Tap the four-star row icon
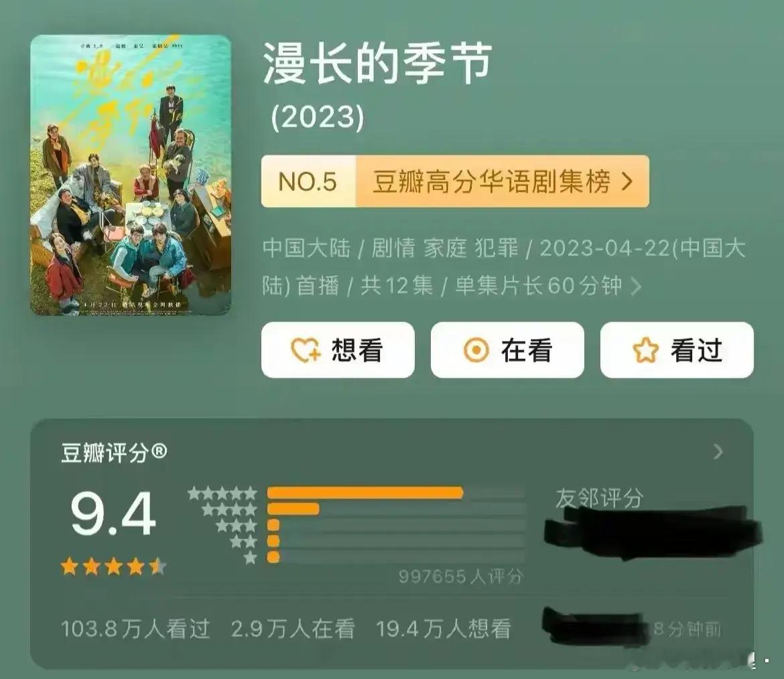 [229, 510]
